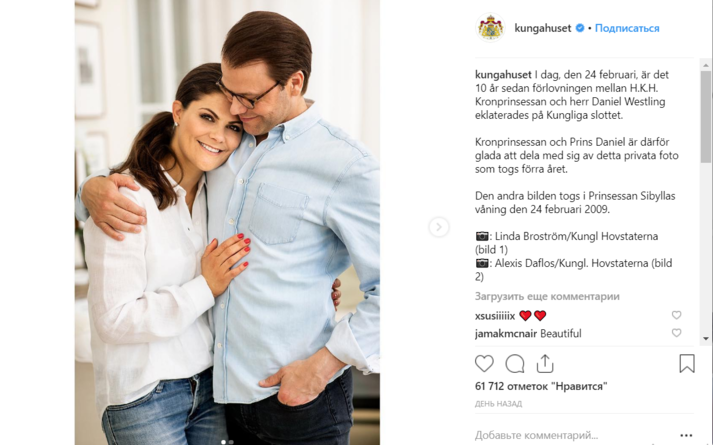Share the post with the share icon
This screenshot has width=713, height=445.
pyautogui.click(x=545, y=363)
